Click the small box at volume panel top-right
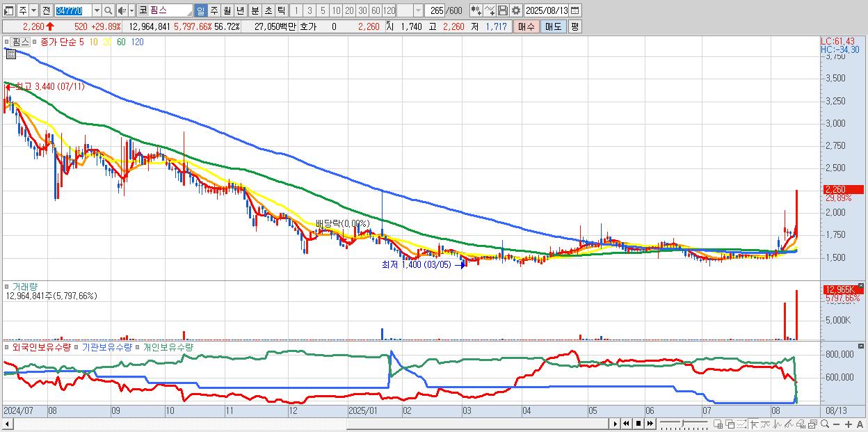The height and width of the screenshot is (432, 868). tap(862, 285)
